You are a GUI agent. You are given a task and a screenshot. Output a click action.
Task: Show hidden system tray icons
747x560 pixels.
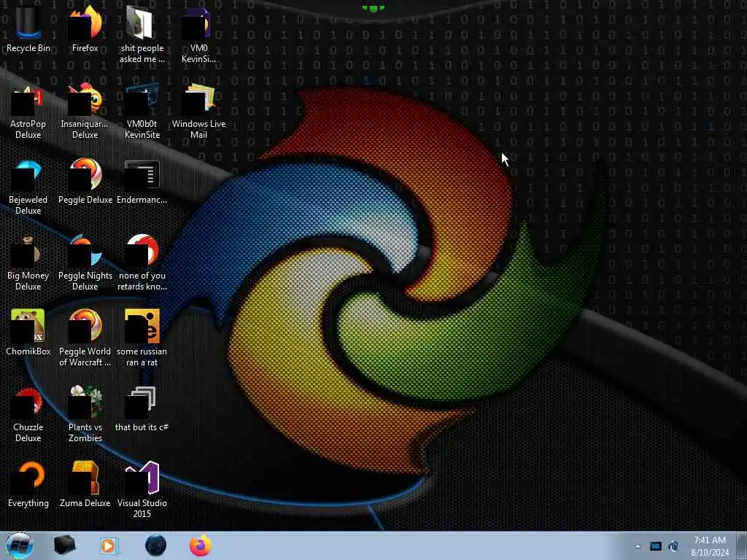[x=638, y=546]
